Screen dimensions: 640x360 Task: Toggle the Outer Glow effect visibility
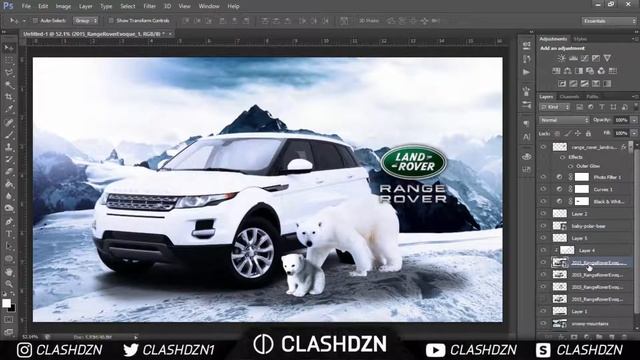pos(570,166)
